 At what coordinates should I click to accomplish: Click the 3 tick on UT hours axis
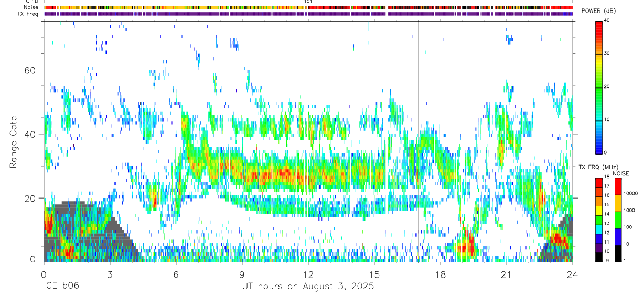pyautogui.click(x=110, y=274)
